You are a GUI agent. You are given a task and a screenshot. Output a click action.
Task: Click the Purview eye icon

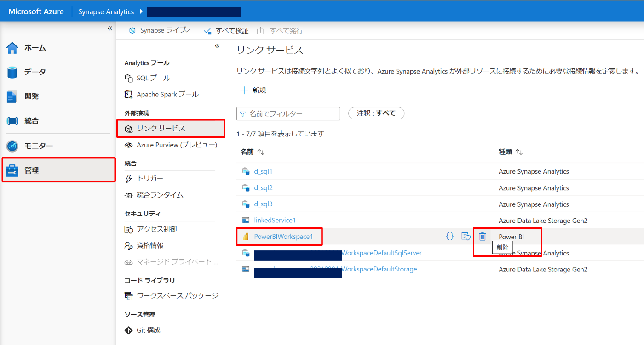(x=129, y=145)
